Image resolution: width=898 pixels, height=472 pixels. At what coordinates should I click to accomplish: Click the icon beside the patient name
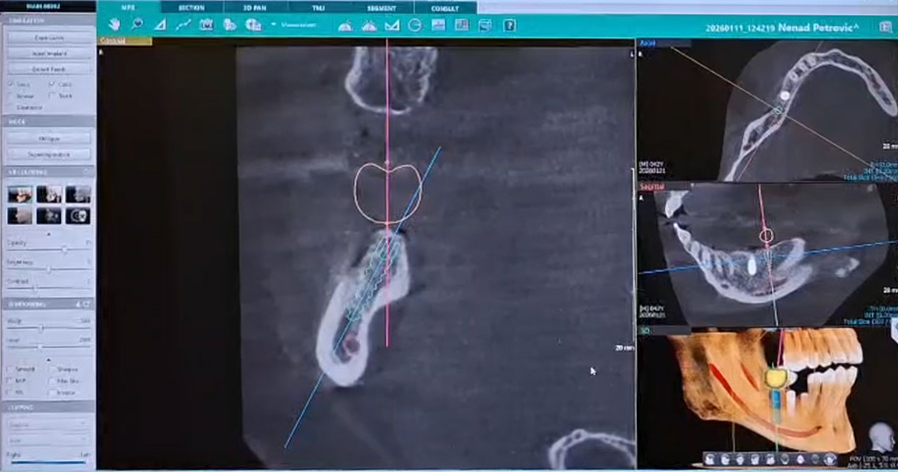coord(885,27)
